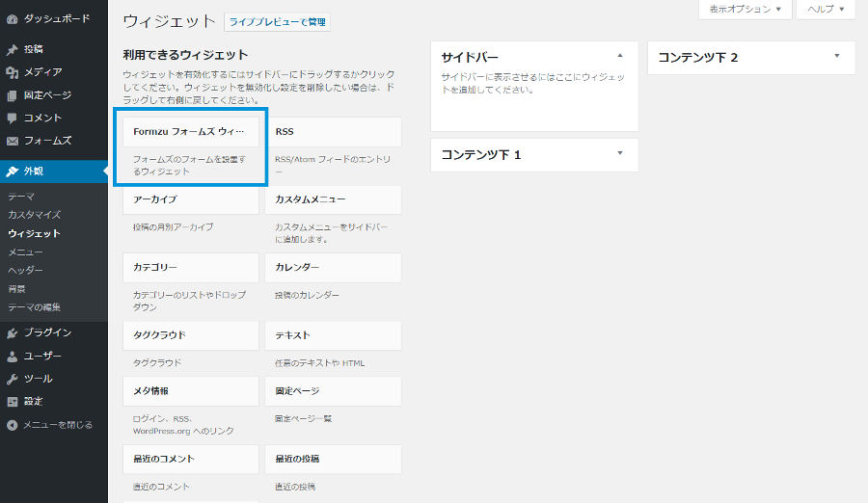Click the wrench icon beside ツール

13,379
